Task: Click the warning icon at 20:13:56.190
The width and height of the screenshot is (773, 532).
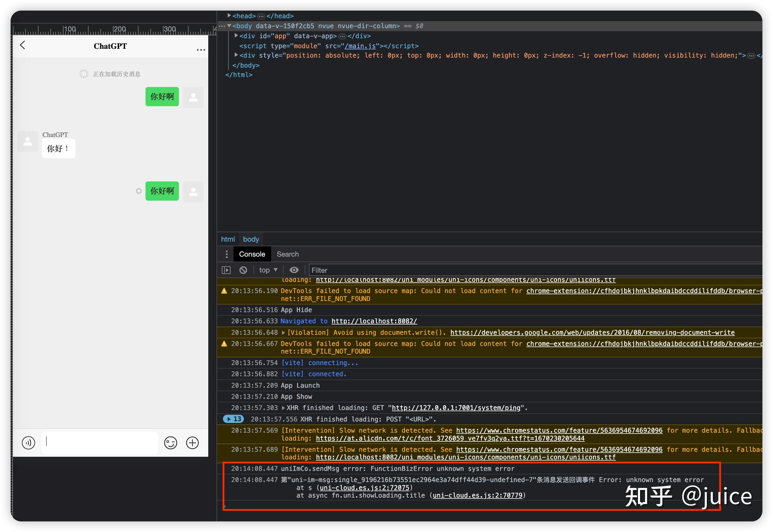Action: click(x=224, y=291)
